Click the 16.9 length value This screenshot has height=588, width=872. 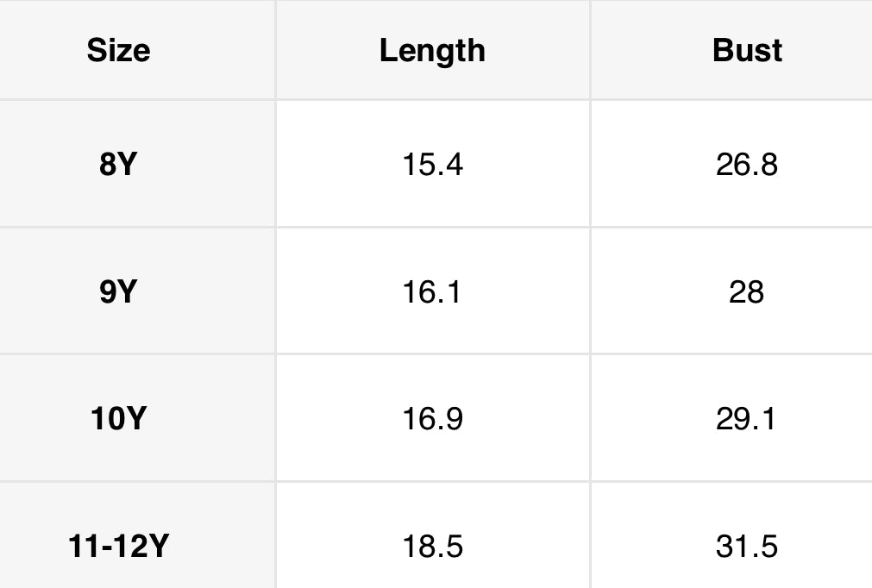[432, 419]
